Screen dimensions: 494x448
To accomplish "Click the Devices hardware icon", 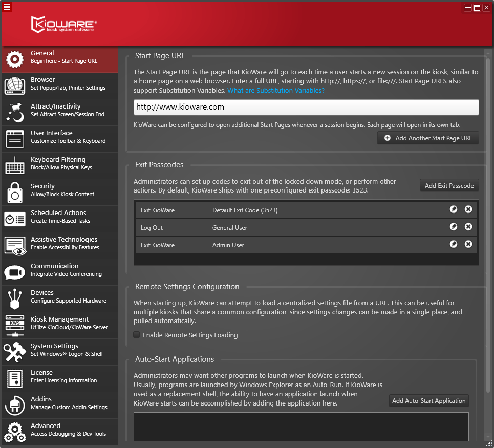I will coord(15,299).
